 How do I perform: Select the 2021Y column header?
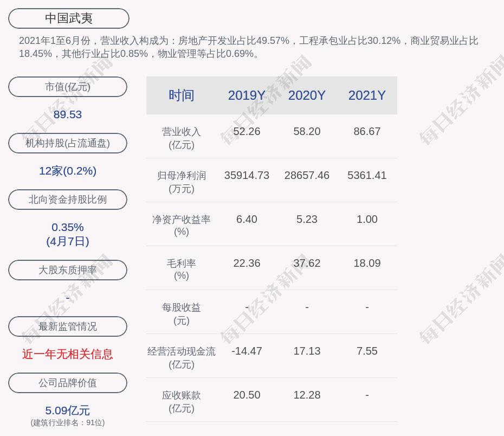[x=367, y=95]
